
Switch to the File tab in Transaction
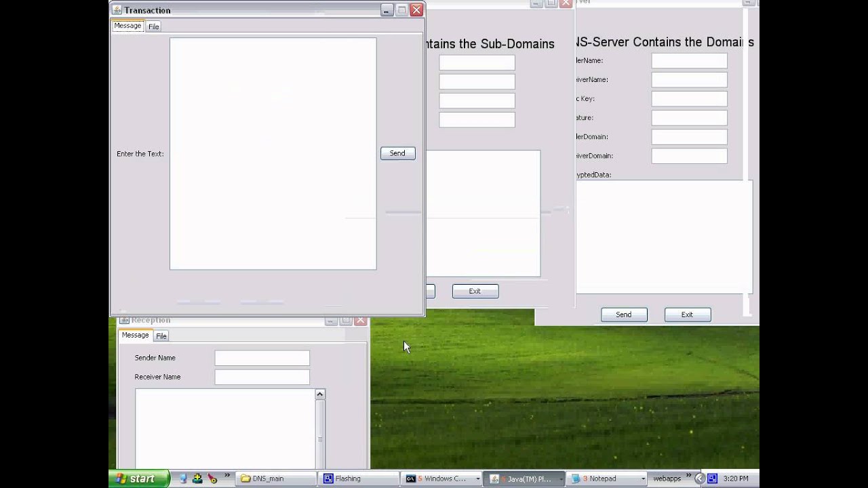click(154, 26)
